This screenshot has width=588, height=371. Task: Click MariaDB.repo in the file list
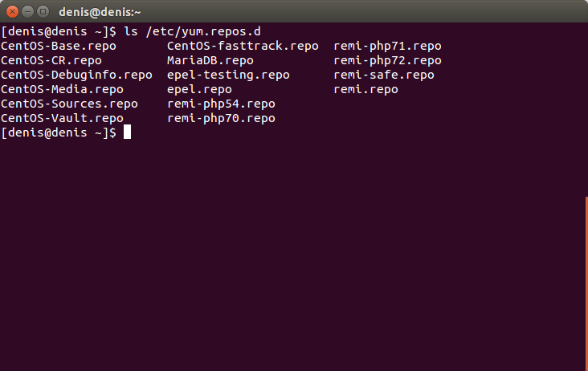210,60
